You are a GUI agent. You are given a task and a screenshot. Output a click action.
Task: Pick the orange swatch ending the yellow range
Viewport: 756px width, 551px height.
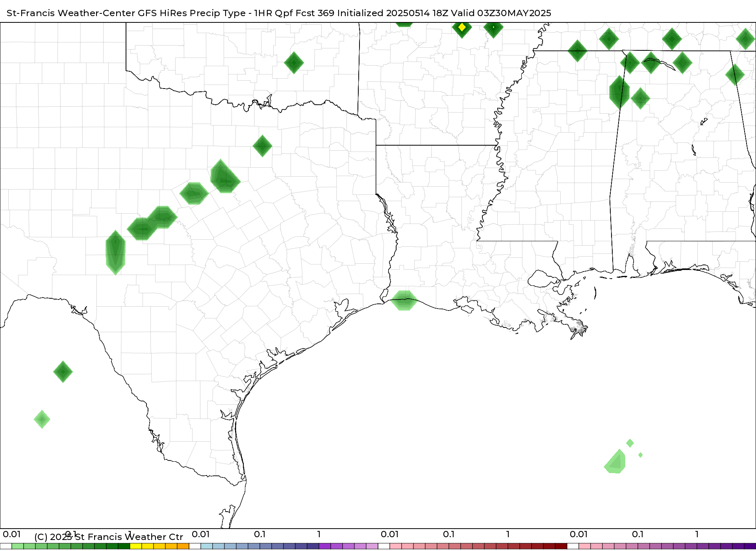coord(183,546)
